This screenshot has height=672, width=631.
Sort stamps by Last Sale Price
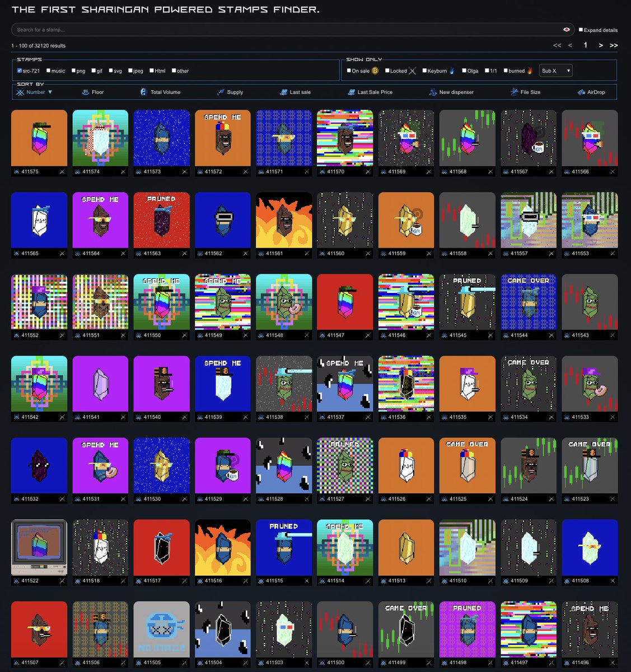[x=370, y=92]
